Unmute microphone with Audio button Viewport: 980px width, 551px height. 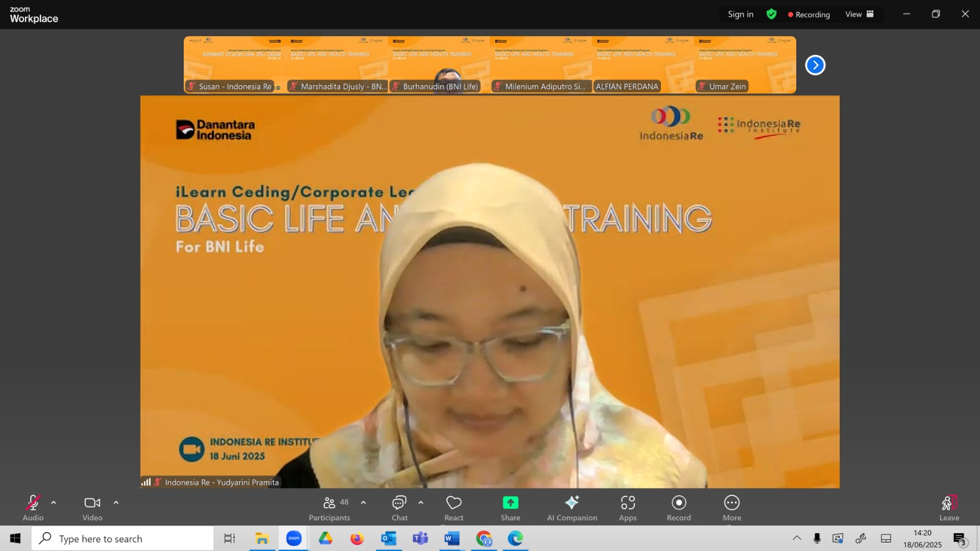33,508
